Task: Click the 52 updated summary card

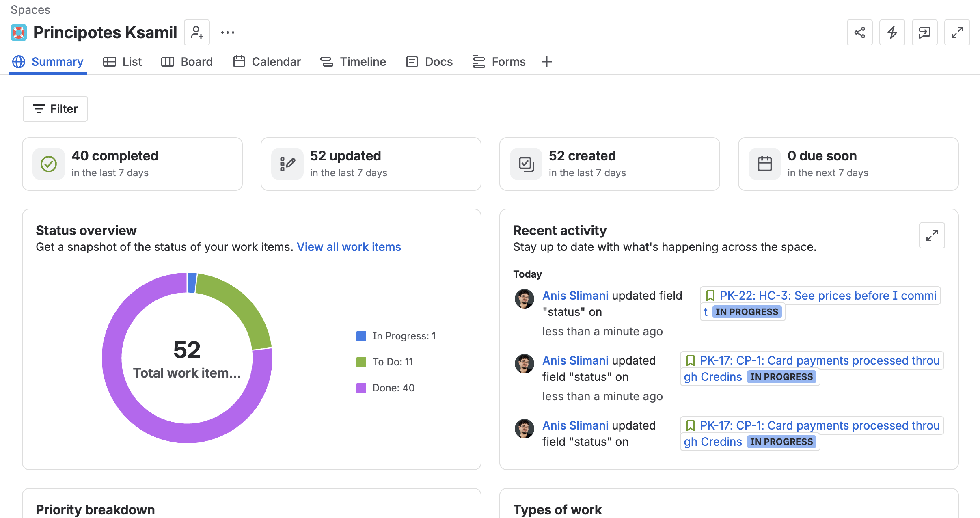Action: tap(371, 164)
